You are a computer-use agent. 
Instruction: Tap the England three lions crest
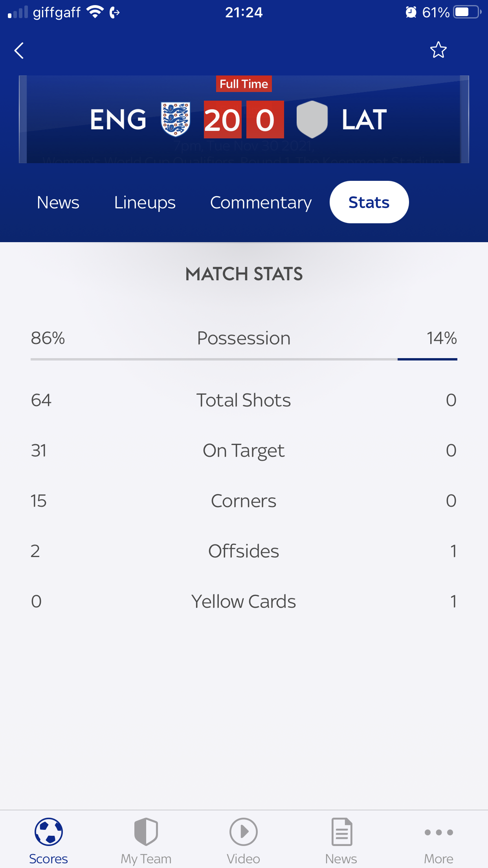point(176,119)
